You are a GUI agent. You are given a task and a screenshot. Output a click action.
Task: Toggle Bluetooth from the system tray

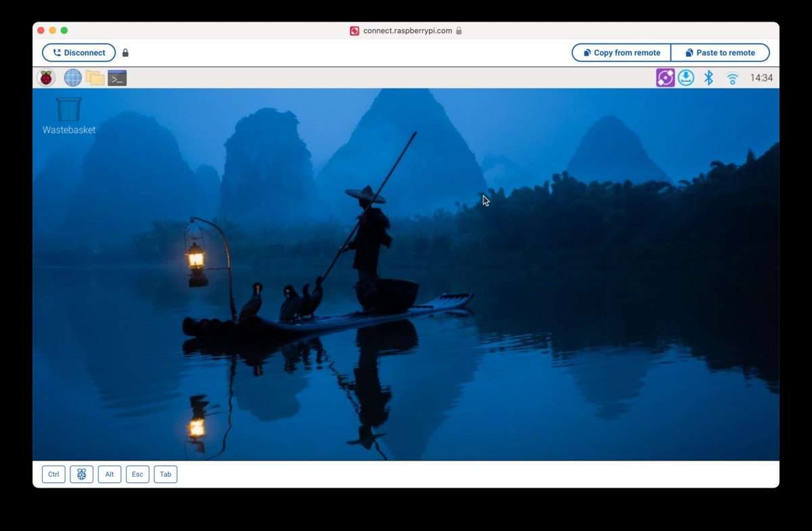[x=708, y=77]
